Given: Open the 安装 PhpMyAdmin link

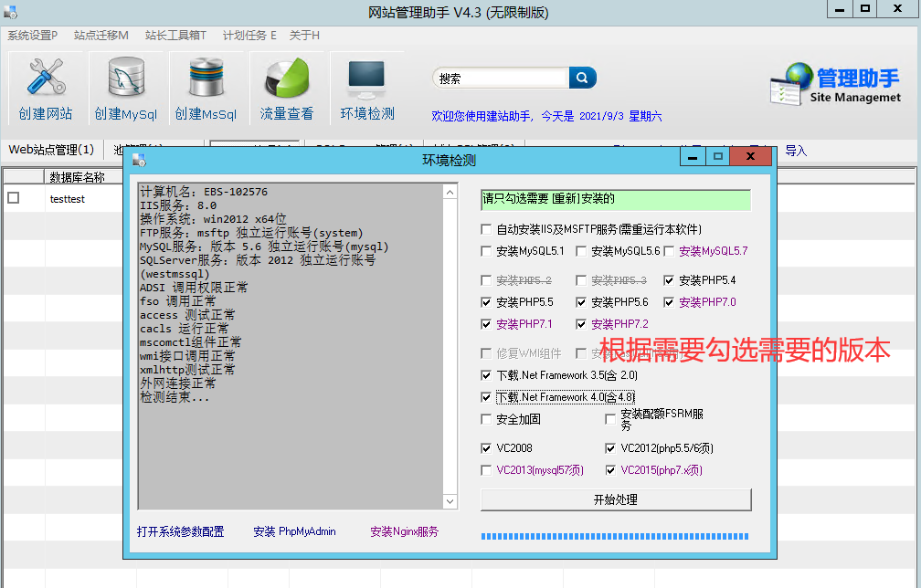Looking at the screenshot, I should coord(294,531).
